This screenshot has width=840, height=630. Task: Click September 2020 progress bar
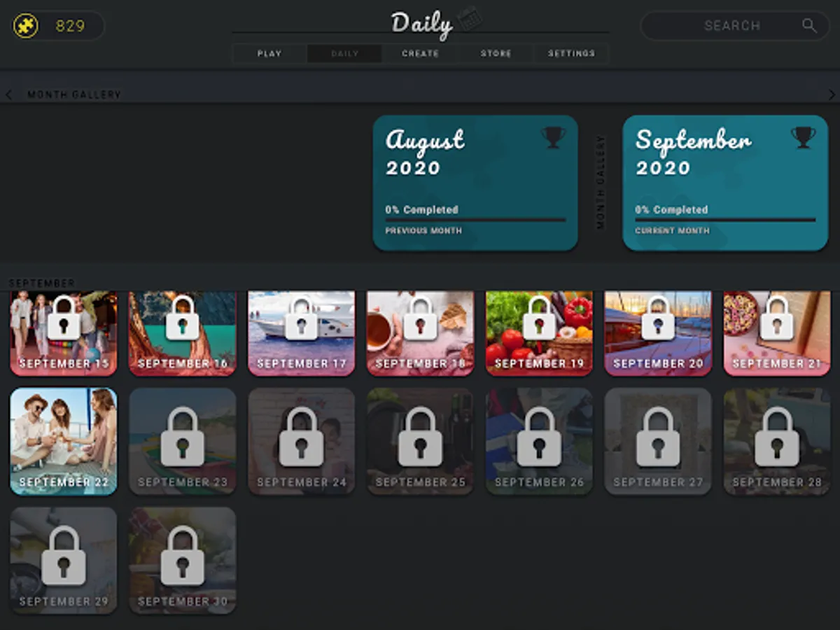click(x=725, y=220)
